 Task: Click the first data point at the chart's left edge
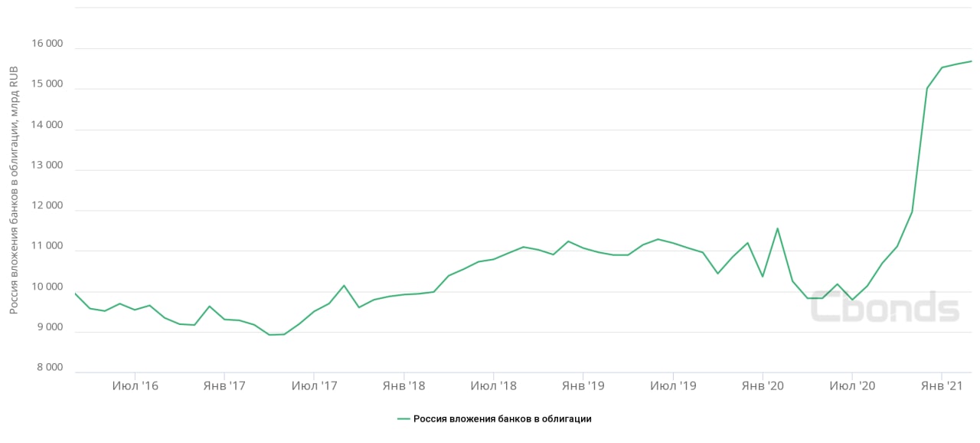[x=75, y=294]
